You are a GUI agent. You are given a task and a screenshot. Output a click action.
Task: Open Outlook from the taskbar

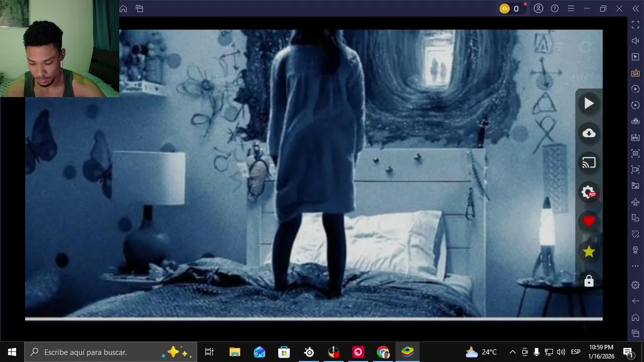click(259, 352)
